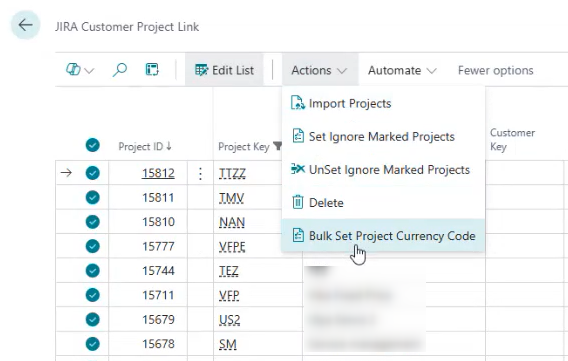Deselect the row 15811 checkmark
This screenshot has width=568, height=361.
click(93, 197)
